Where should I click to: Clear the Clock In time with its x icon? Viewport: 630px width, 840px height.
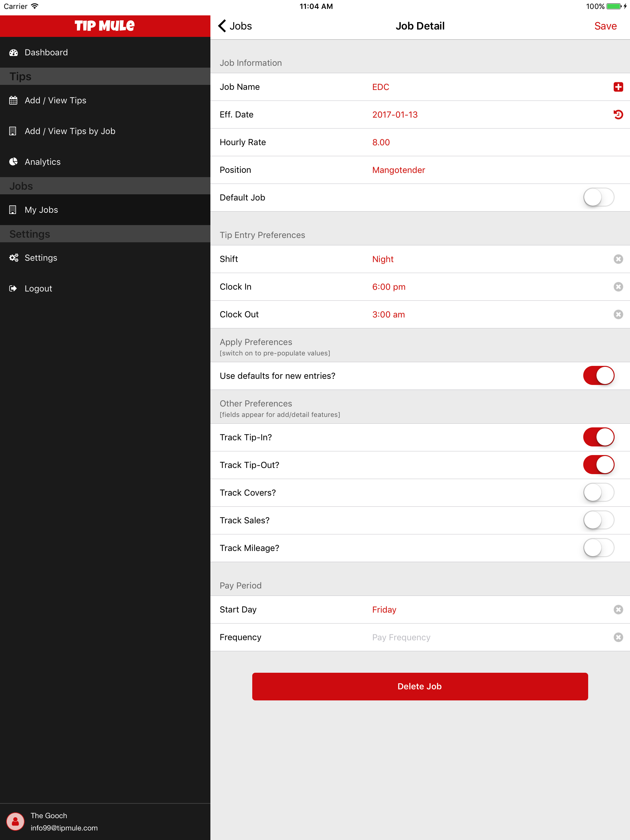coord(618,287)
